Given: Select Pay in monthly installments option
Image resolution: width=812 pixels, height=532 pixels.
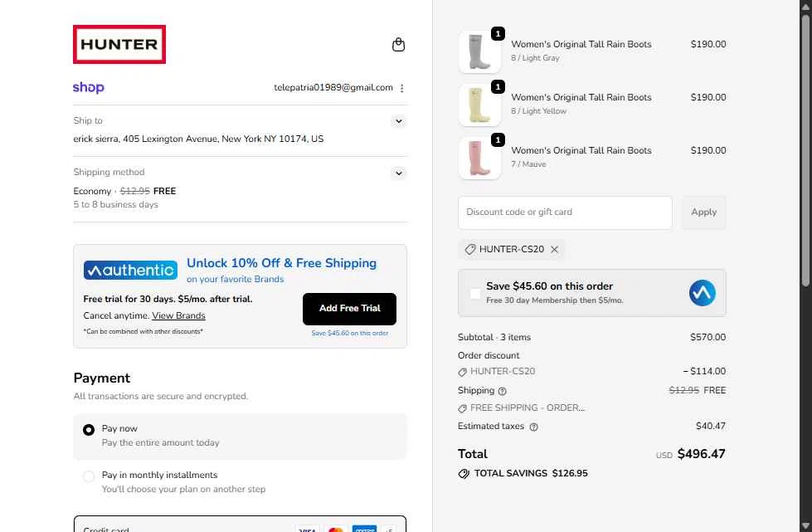Looking at the screenshot, I should click(89, 476).
